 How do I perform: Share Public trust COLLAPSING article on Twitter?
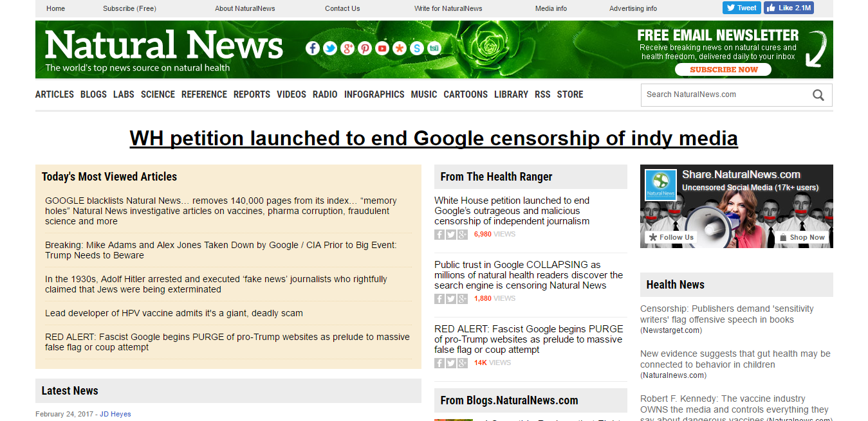451,299
